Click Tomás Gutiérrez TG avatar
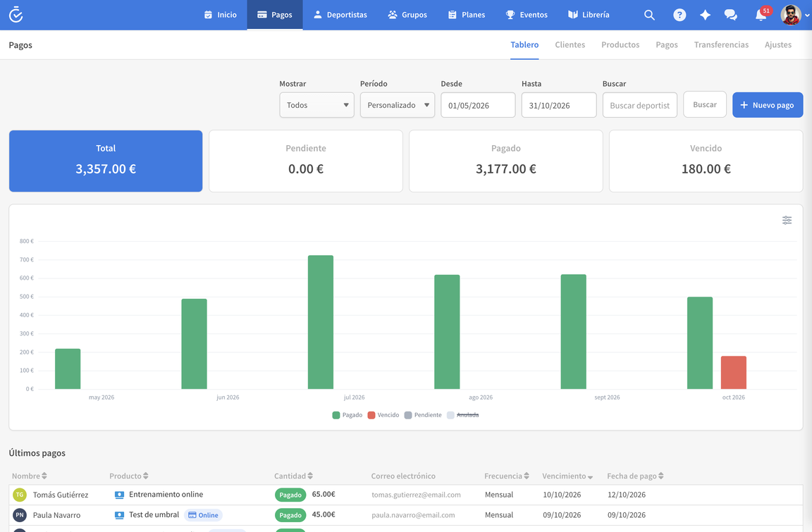Screen dimensions: 812x532 [19, 495]
